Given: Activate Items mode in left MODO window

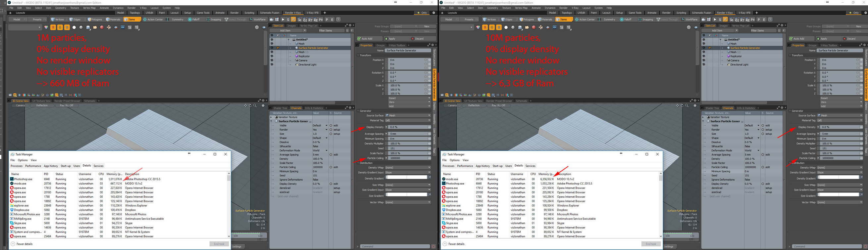Looking at the screenshot, I should (132, 20).
